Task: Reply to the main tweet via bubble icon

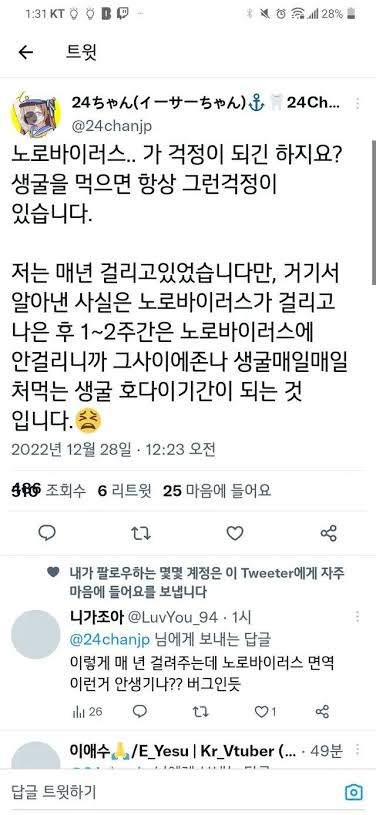Action: click(47, 533)
